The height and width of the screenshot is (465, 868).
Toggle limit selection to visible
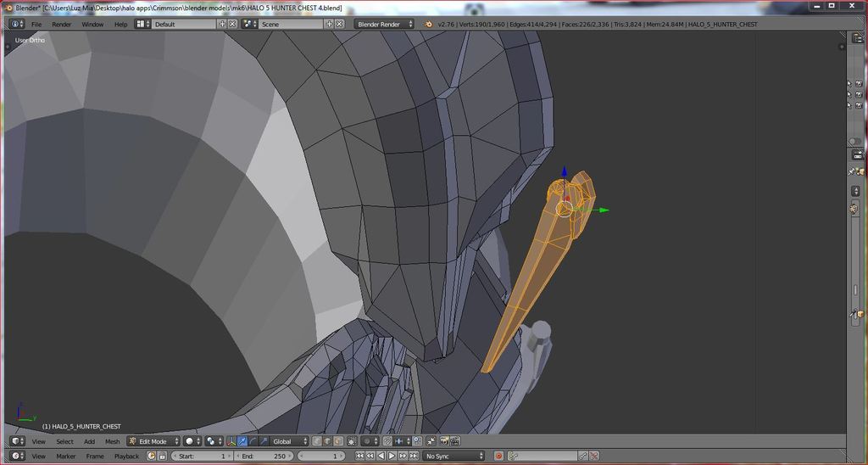(x=351, y=441)
